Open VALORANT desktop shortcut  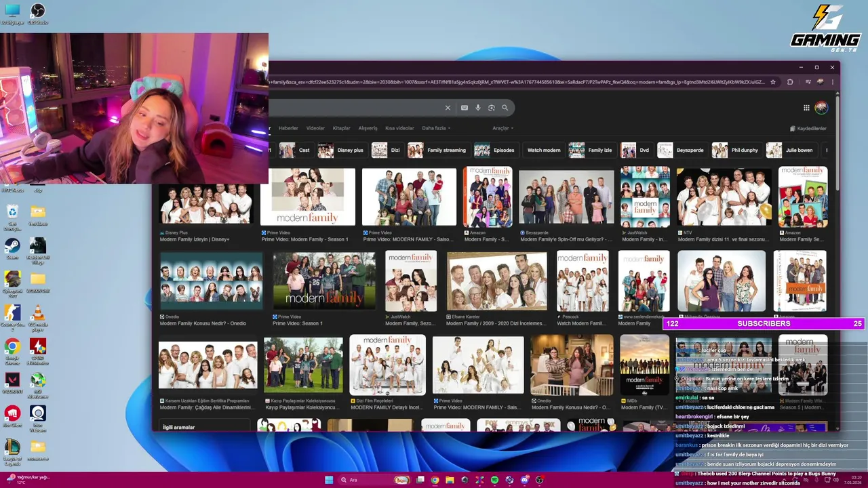click(12, 382)
